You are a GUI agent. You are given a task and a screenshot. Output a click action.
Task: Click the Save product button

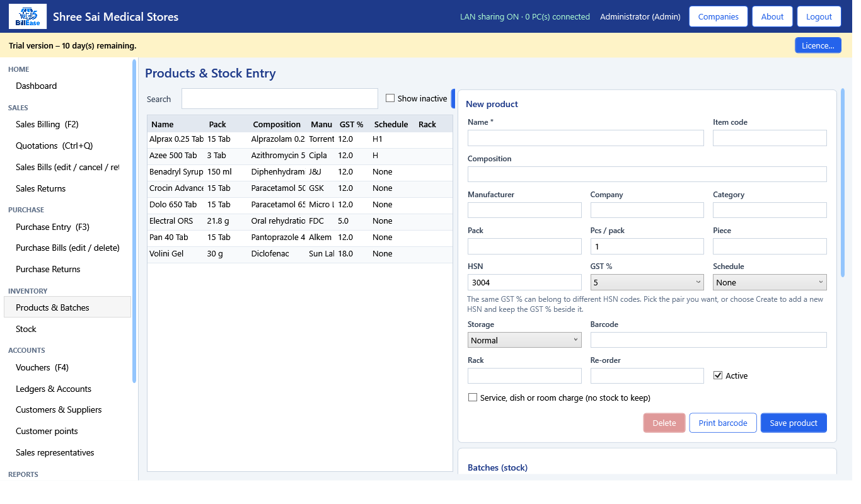794,423
